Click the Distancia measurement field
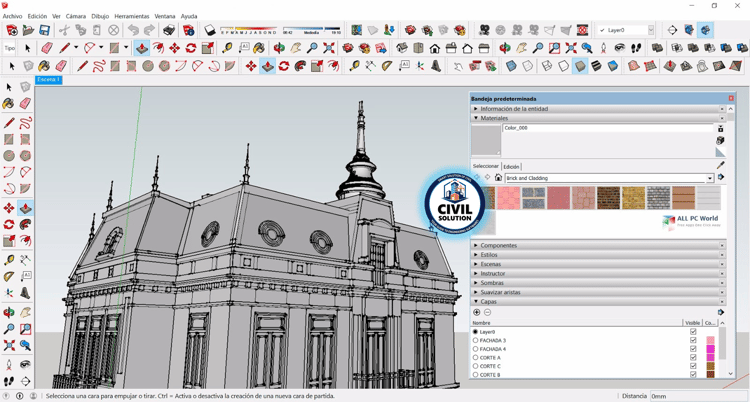Screen dimensions: 750x402 click(x=698, y=396)
